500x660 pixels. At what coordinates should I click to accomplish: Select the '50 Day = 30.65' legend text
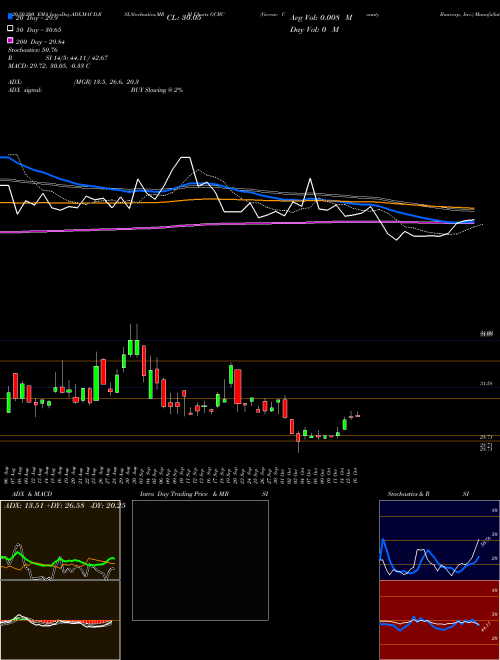(38, 30)
